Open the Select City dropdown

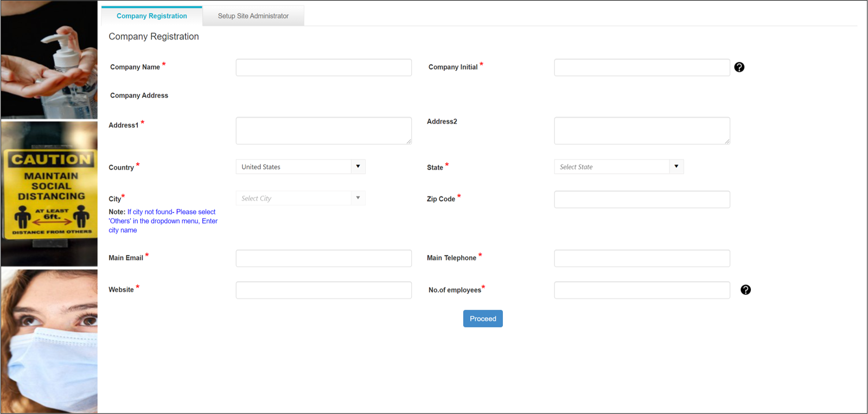coord(301,198)
